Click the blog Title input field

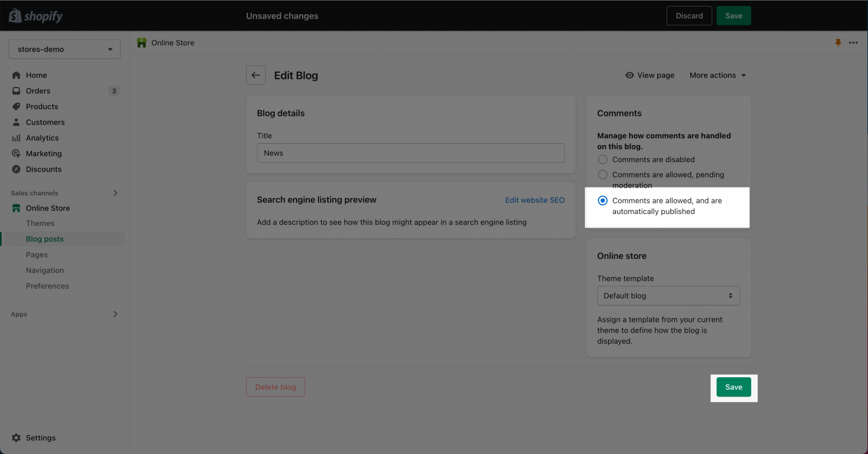(411, 153)
